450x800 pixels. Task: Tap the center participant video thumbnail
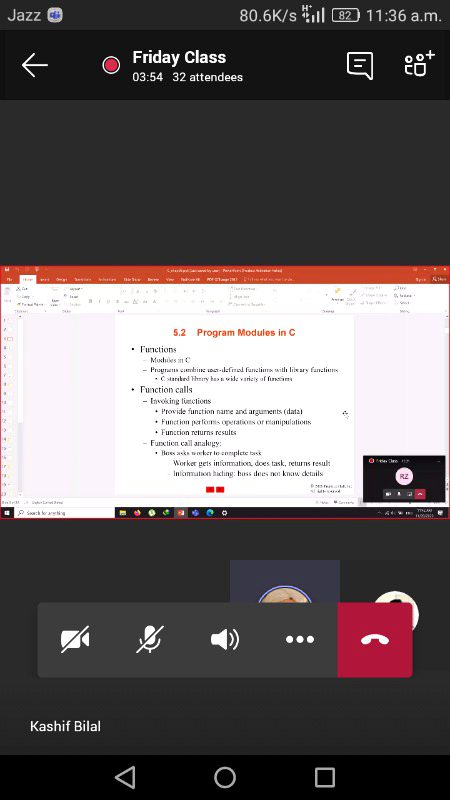click(x=285, y=582)
